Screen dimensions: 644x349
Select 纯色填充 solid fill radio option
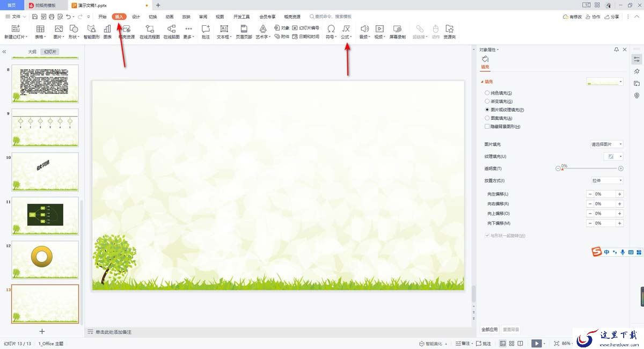(487, 93)
